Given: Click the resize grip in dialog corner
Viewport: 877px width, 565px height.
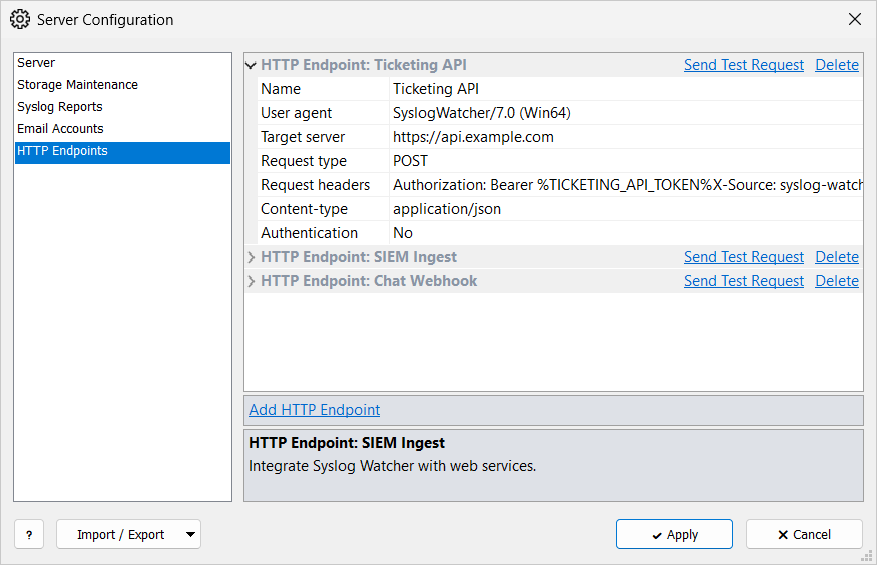Looking at the screenshot, I should (867, 555).
